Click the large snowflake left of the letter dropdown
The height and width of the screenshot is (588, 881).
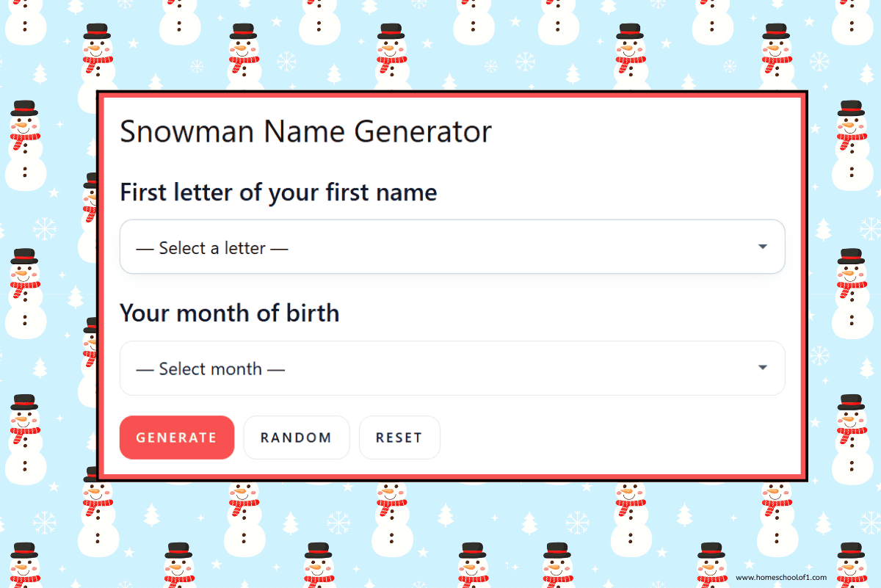45,229
